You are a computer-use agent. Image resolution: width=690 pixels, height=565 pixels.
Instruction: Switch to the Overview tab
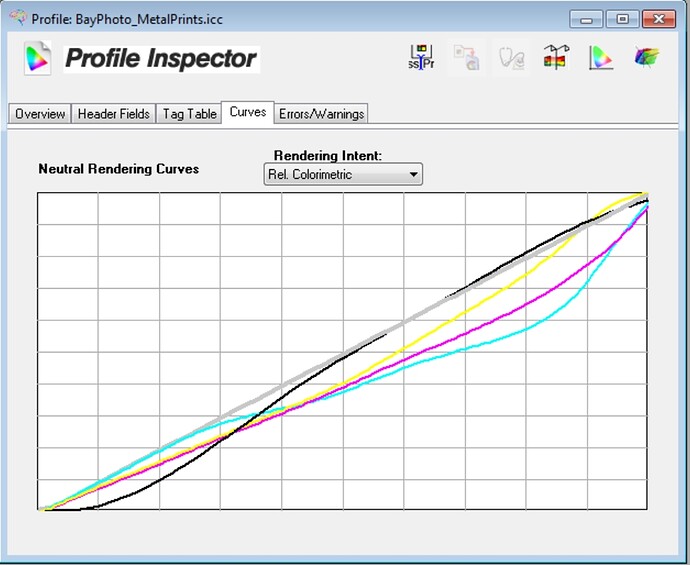[40, 114]
